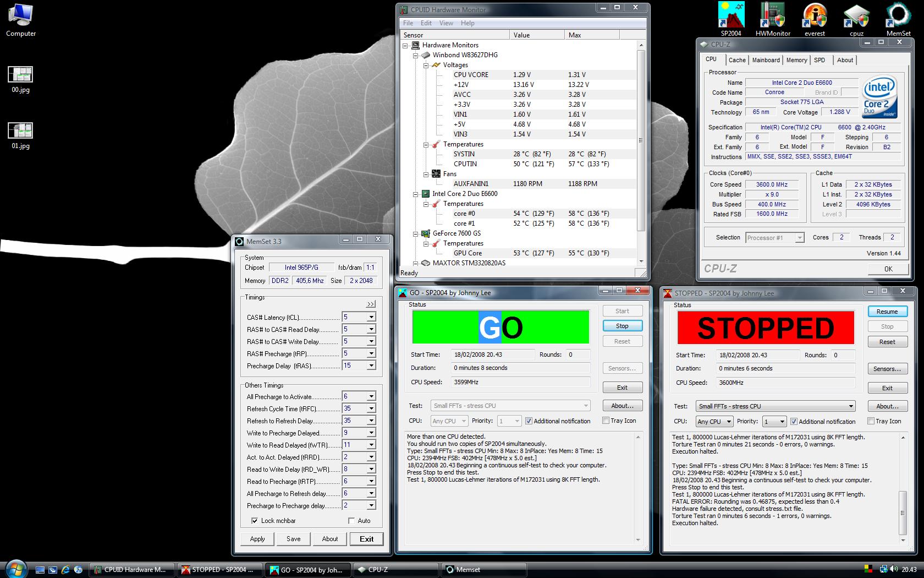The width and height of the screenshot is (924, 578).
Task: Click the Intel Core 2 Duo logo in CPU-Z
Action: click(879, 97)
